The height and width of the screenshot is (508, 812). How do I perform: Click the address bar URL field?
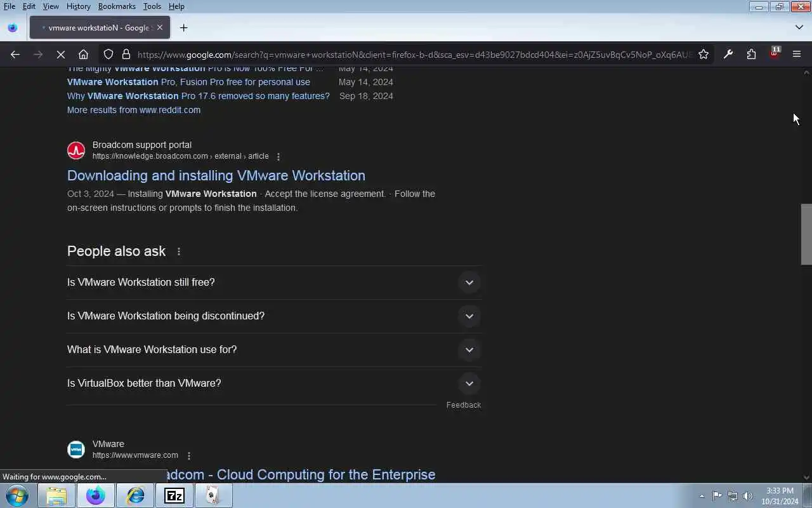click(414, 55)
